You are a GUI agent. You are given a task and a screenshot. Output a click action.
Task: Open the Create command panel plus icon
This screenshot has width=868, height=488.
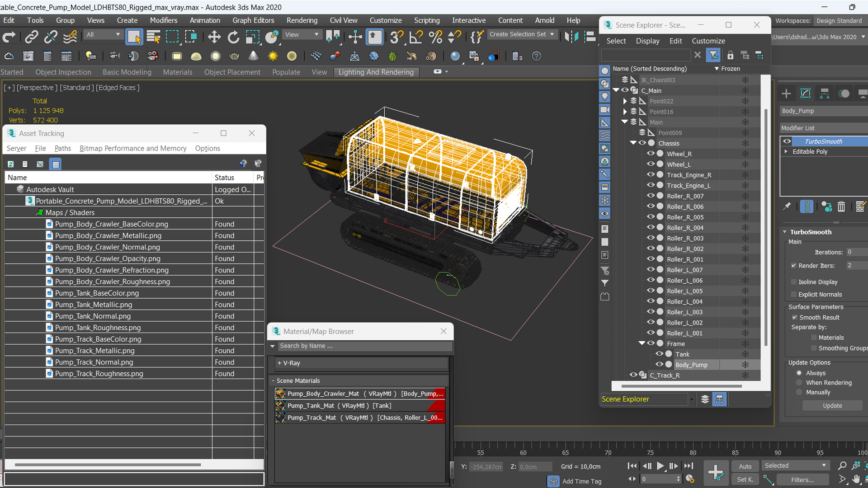point(786,94)
